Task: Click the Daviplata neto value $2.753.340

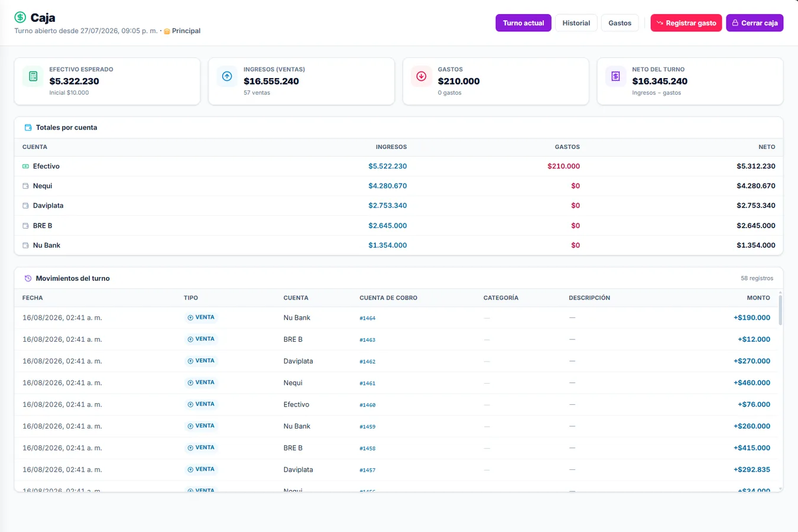Action: pos(756,206)
